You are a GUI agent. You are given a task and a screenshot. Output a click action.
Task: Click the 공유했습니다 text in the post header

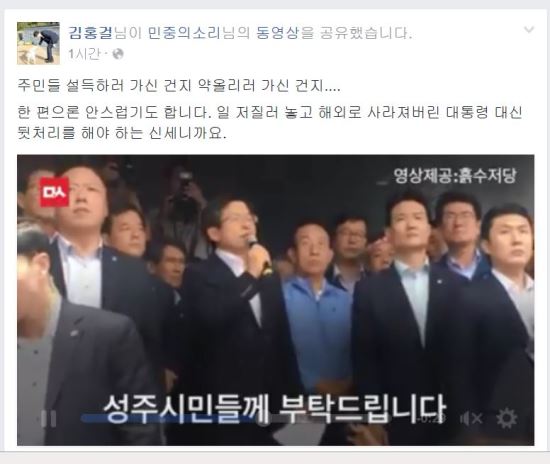click(365, 33)
